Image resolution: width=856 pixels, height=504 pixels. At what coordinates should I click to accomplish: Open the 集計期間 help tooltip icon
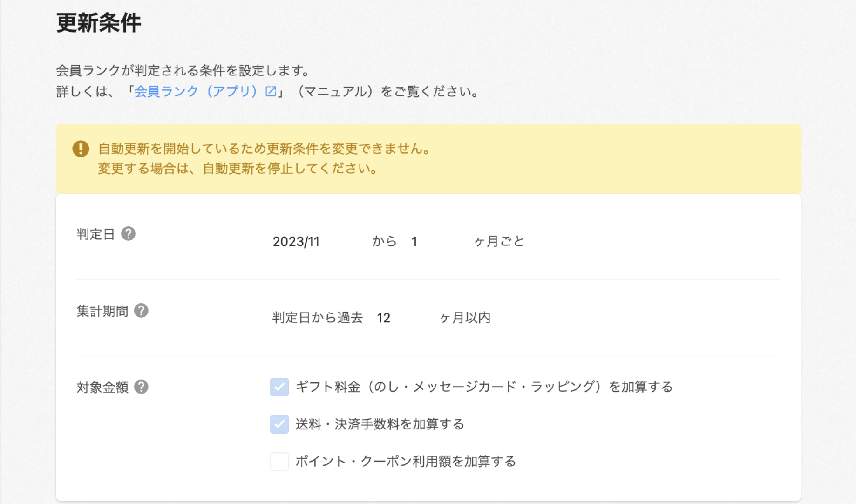click(141, 310)
